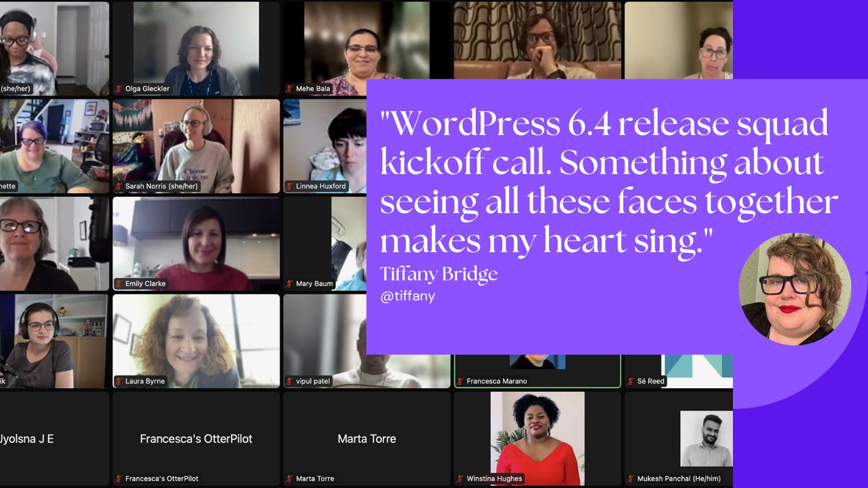
Task: Click the large Francesca's OtterPilot center name
Action: pos(196,439)
